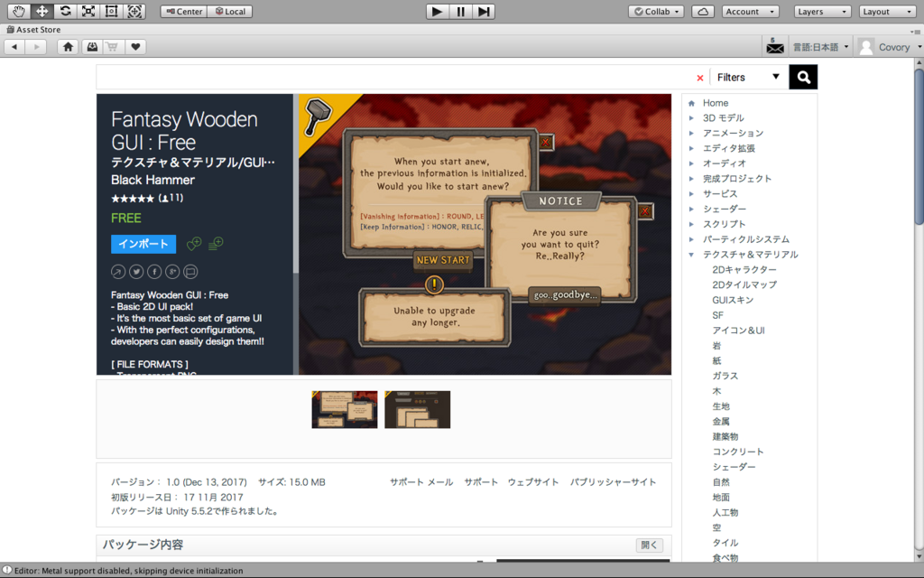
Task: Open the Filters dropdown
Action: pyautogui.click(x=748, y=78)
